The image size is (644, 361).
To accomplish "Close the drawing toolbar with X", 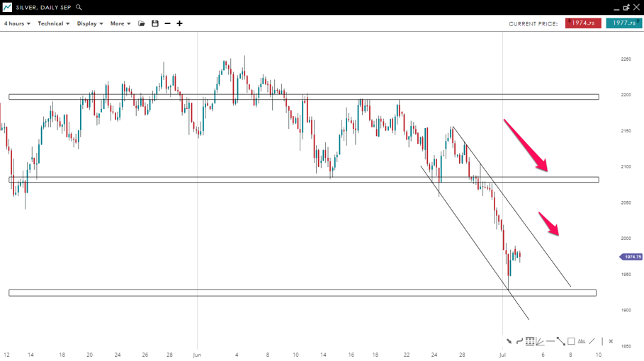I will [x=611, y=341].
